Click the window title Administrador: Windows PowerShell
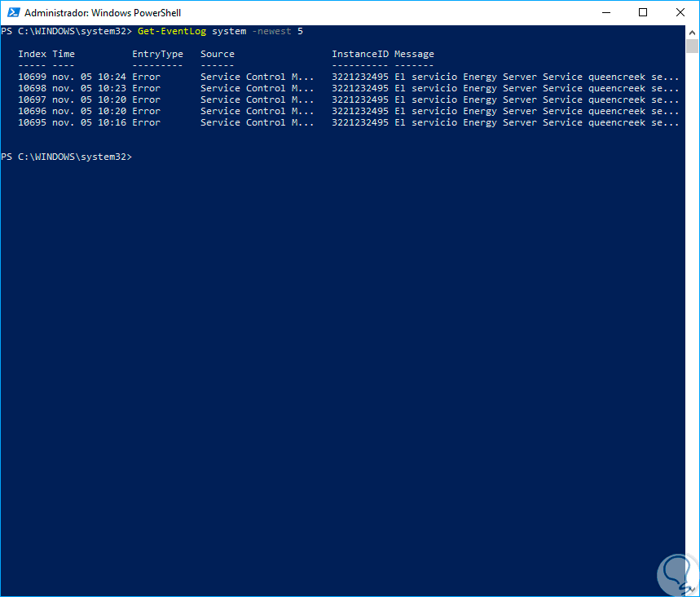The height and width of the screenshot is (597, 700). pyautogui.click(x=103, y=13)
